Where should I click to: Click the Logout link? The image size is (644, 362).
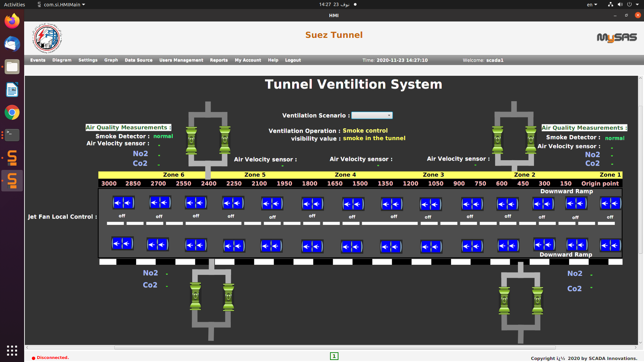(293, 60)
